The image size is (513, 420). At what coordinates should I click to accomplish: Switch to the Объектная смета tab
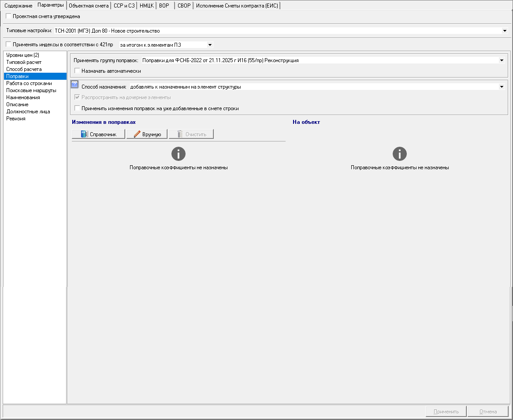89,6
